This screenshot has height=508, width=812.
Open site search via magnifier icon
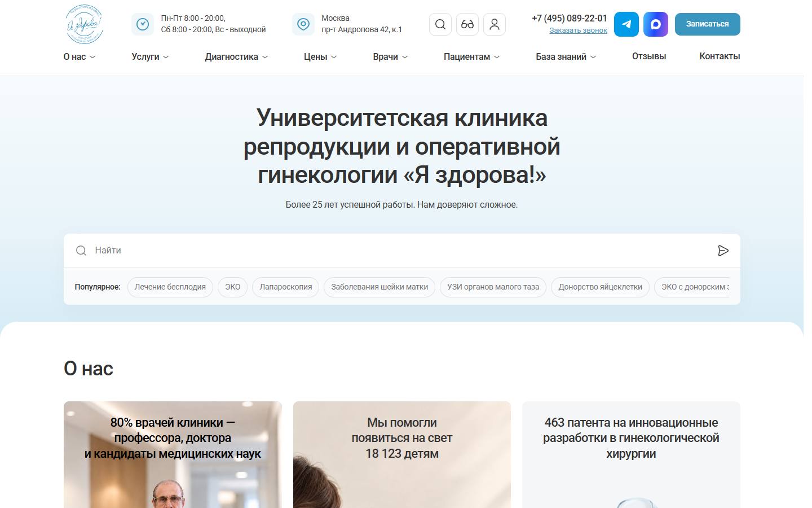tap(440, 24)
